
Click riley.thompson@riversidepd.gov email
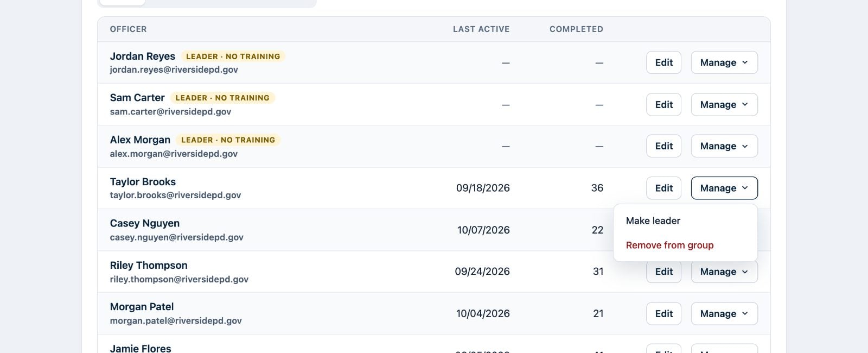pos(179,279)
